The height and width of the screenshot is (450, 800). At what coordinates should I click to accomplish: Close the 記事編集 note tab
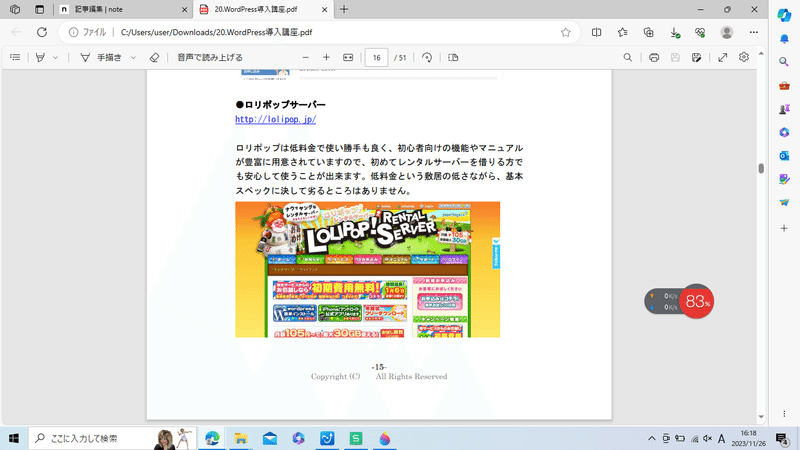(185, 9)
